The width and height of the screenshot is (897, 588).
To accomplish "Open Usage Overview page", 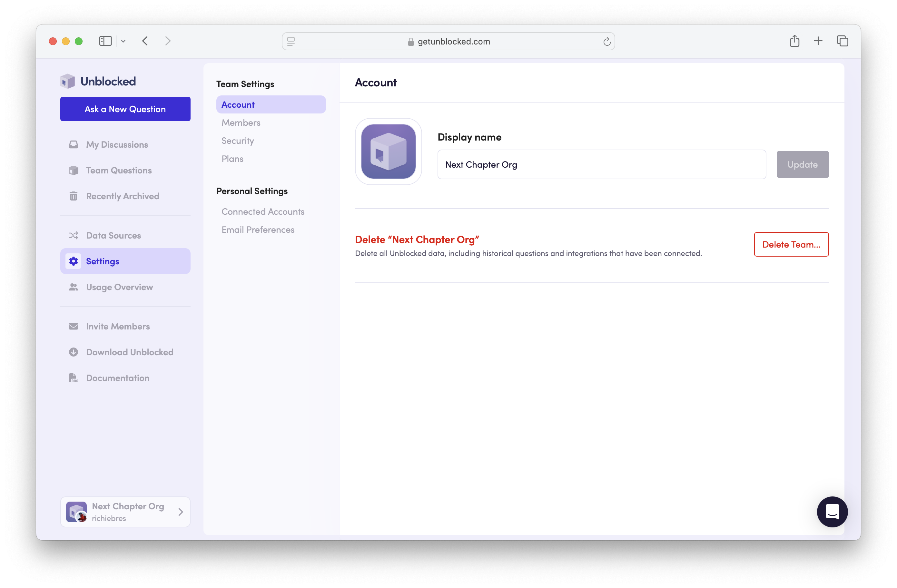I will [x=125, y=287].
